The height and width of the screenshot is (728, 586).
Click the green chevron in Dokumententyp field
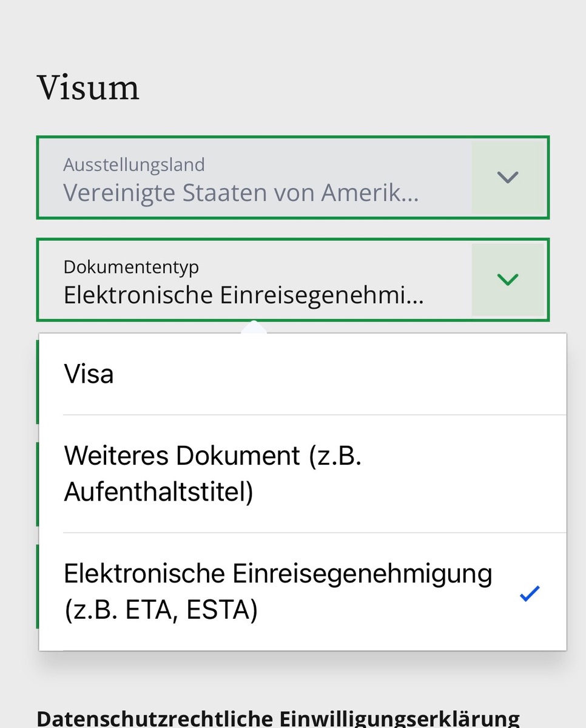pos(507,280)
